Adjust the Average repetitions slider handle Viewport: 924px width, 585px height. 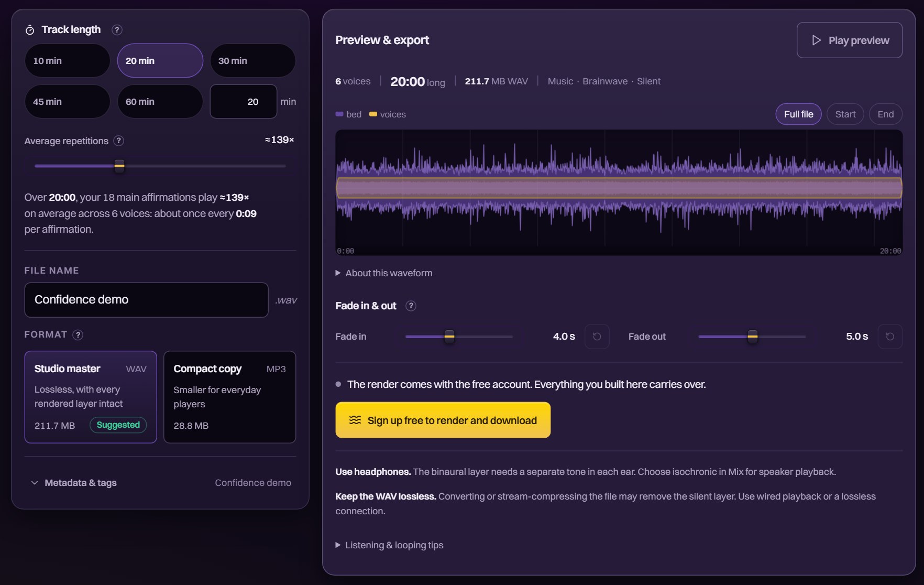tap(119, 166)
